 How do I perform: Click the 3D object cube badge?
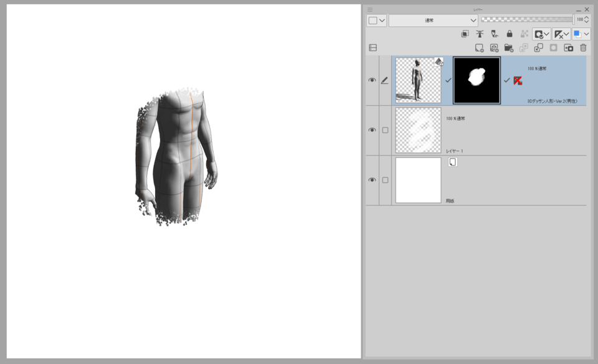[439, 62]
